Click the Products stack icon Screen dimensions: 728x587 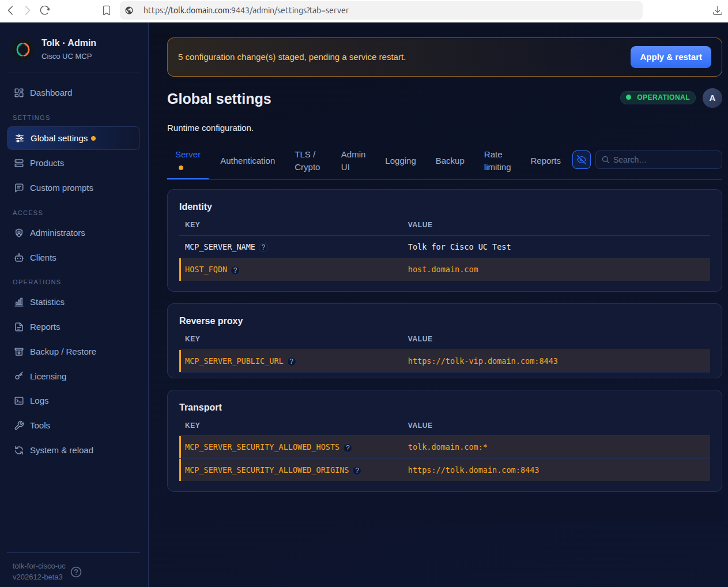[19, 163]
